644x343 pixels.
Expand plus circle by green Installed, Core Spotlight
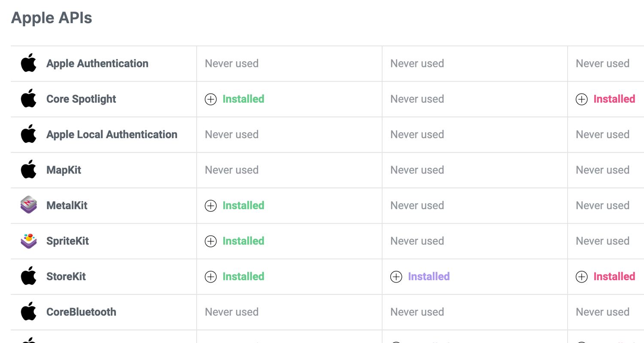[211, 99]
